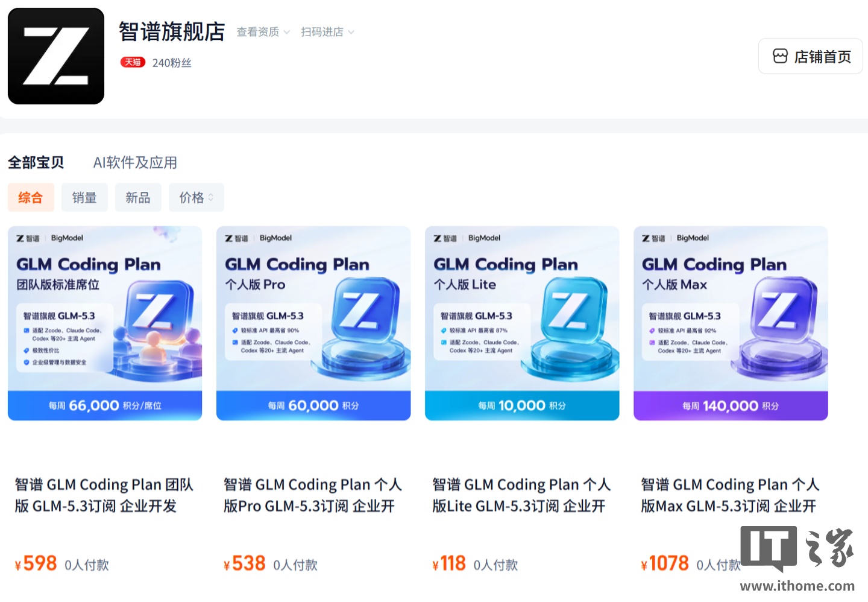The image size is (868, 602).
Task: Click the red 天猫 Tmall badge
Action: (x=133, y=62)
